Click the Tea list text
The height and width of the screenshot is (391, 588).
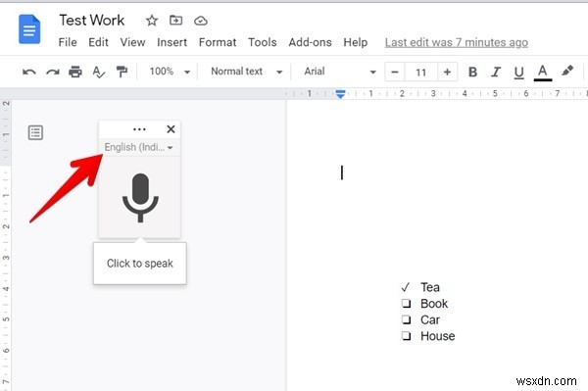(x=430, y=287)
